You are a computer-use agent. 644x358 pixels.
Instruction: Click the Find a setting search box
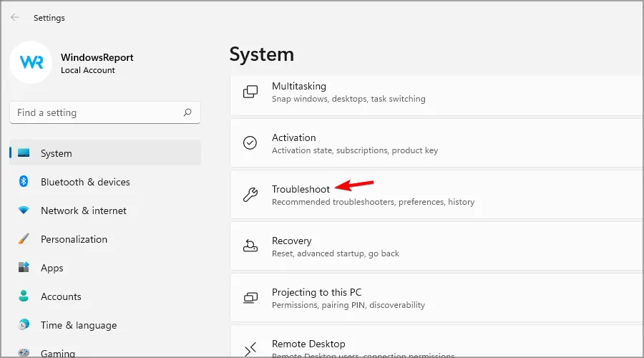coord(97,112)
